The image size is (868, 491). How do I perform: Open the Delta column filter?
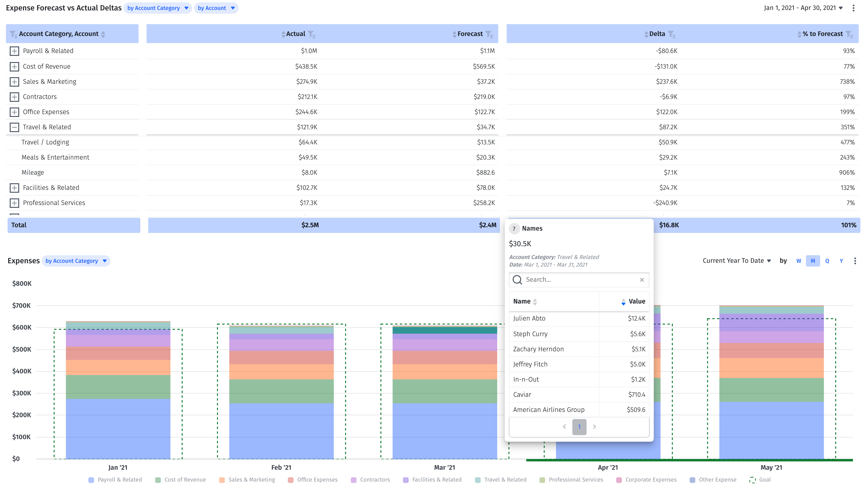click(671, 34)
